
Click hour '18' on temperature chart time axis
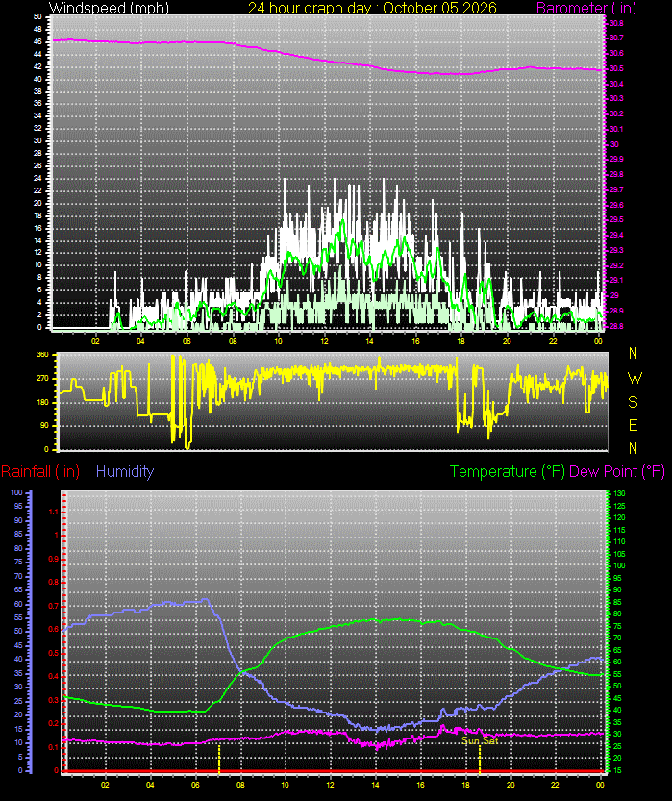(x=465, y=785)
